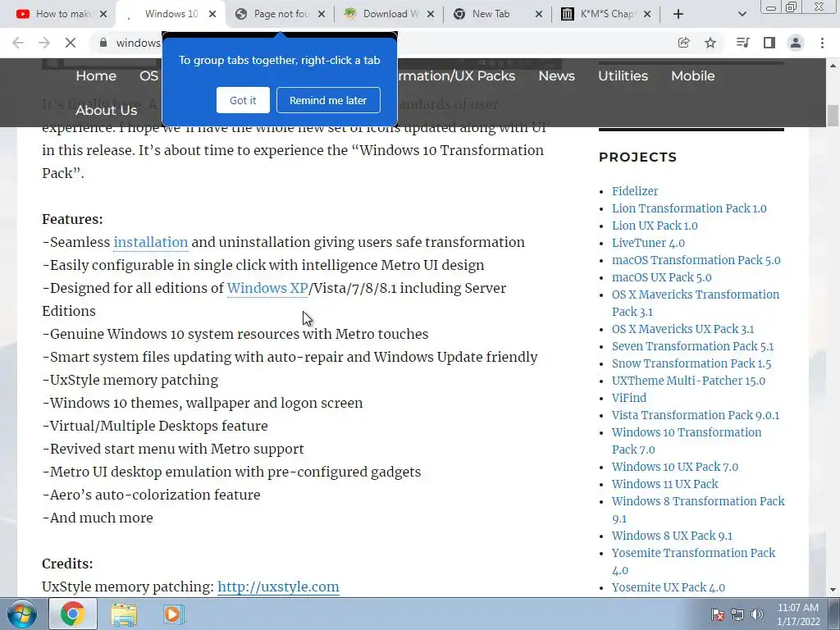840x630 pixels.
Task: Open Vista Transformation Pack 9.0.1 link
Action: pyautogui.click(x=696, y=414)
